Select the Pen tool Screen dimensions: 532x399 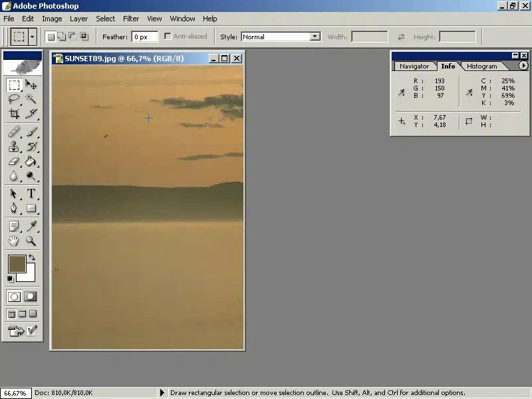14,208
